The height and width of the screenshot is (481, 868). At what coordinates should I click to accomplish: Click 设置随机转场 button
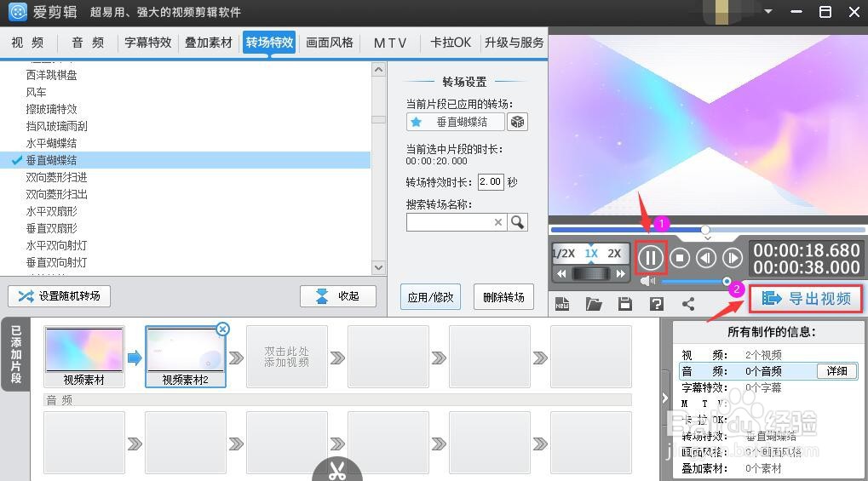pyautogui.click(x=60, y=296)
